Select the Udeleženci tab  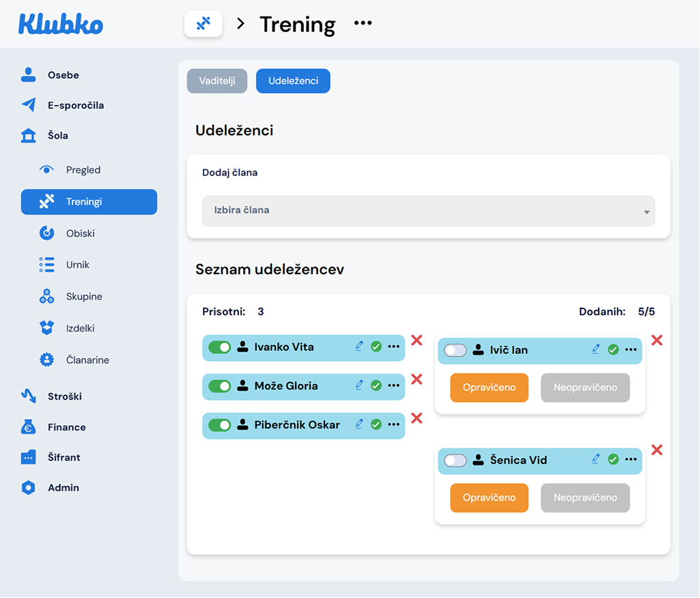coord(293,81)
